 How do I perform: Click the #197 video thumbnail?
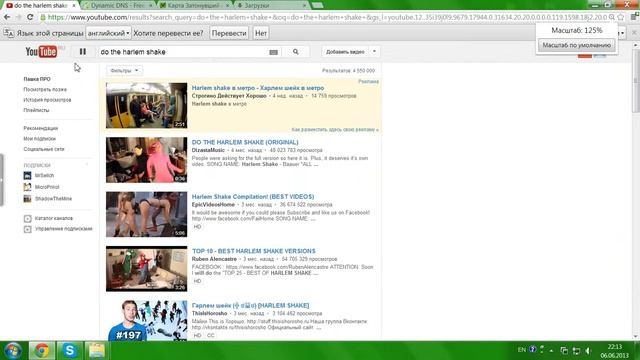pos(147,320)
